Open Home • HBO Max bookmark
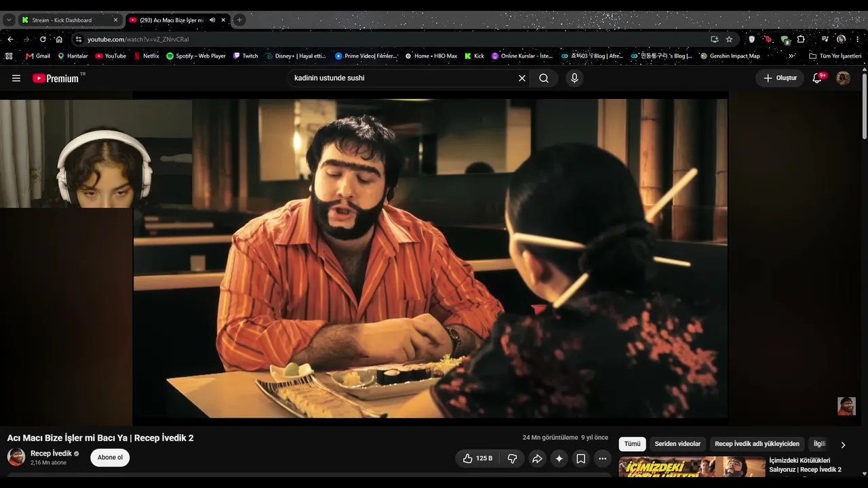The width and height of the screenshot is (868, 488). point(431,56)
